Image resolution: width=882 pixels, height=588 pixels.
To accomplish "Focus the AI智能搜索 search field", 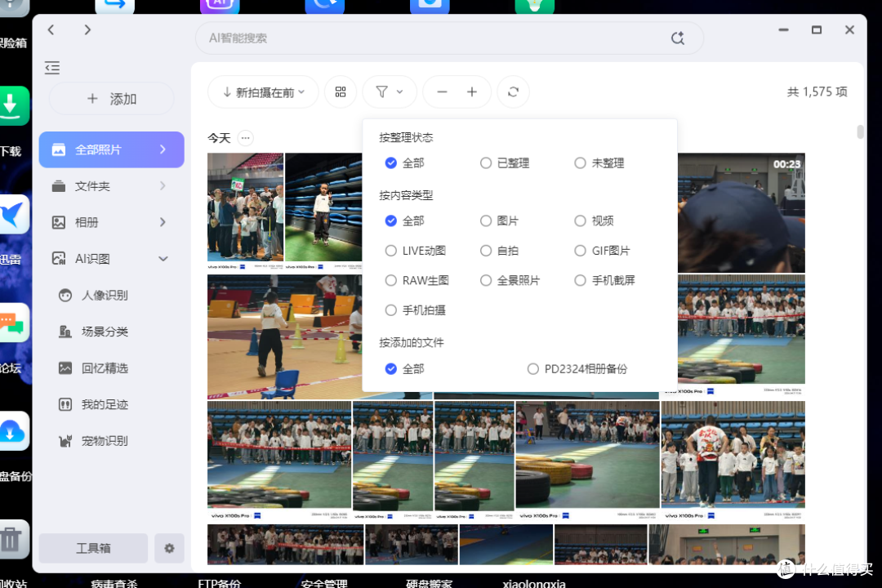I will 449,38.
